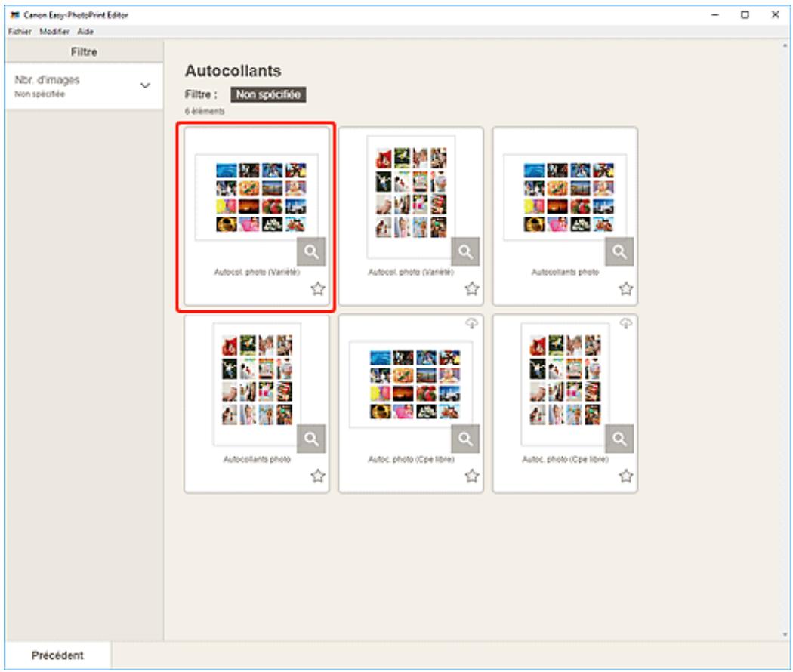Preview portrait Autoc. photo (Cpe libre) via magnifier
Screen dimensions: 793x672
[x=619, y=439]
